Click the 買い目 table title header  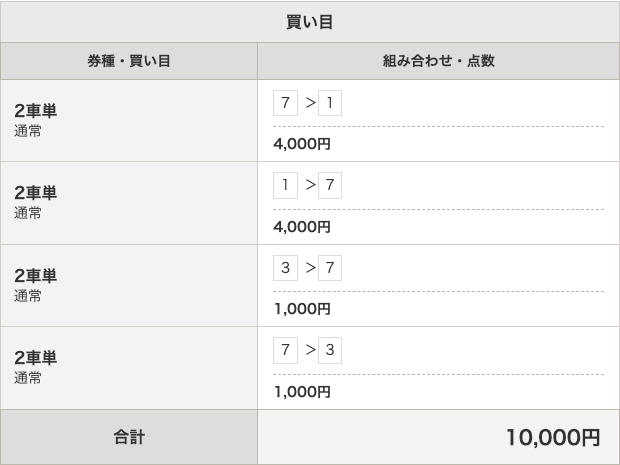310,22
